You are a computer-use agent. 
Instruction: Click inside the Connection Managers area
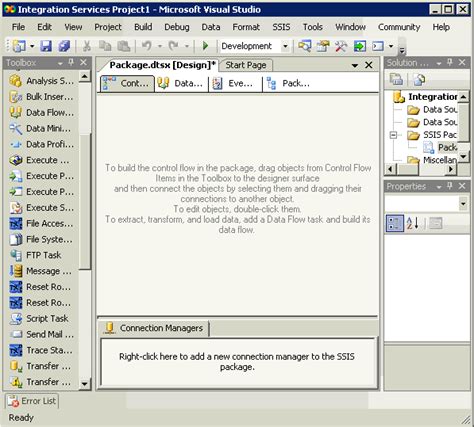click(237, 362)
